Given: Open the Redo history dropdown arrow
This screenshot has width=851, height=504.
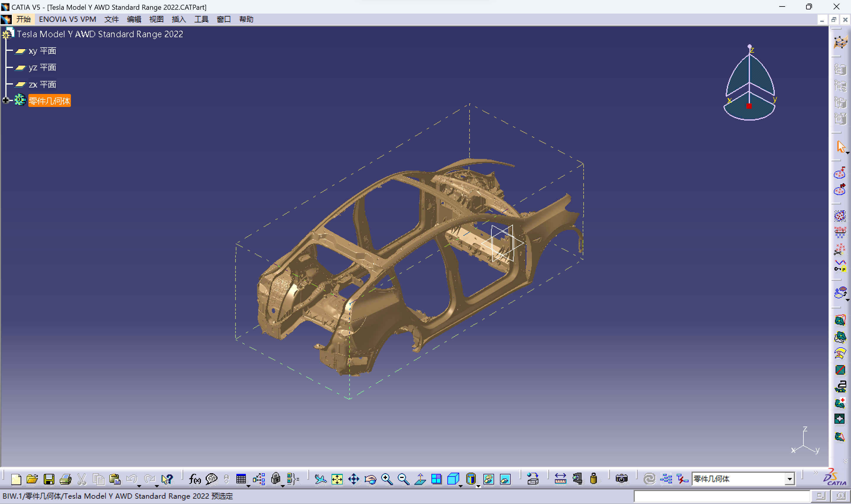Looking at the screenshot, I should [x=157, y=486].
